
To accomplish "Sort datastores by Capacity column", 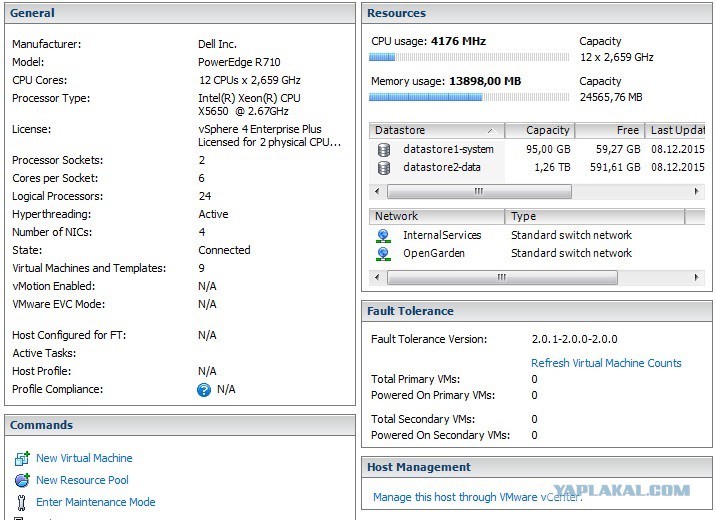I will (x=540, y=130).
